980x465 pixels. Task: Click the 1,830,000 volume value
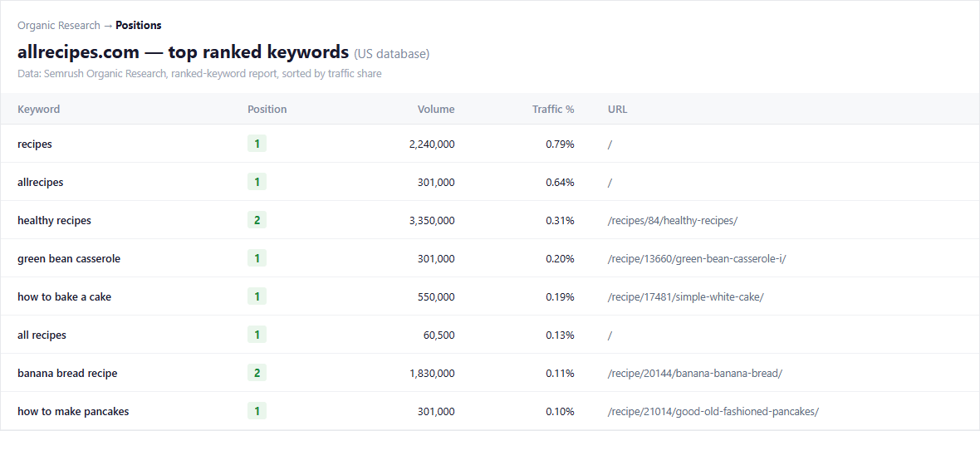click(432, 373)
